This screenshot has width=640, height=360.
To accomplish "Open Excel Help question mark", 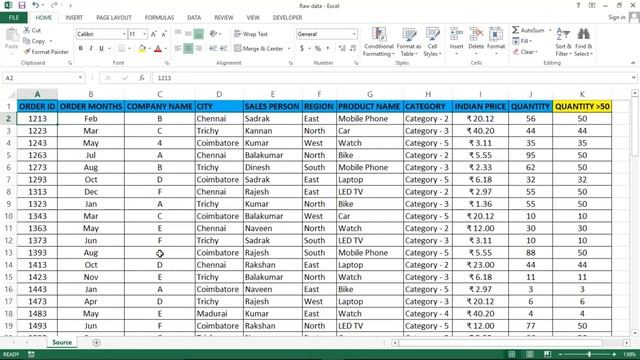I will tap(578, 6).
